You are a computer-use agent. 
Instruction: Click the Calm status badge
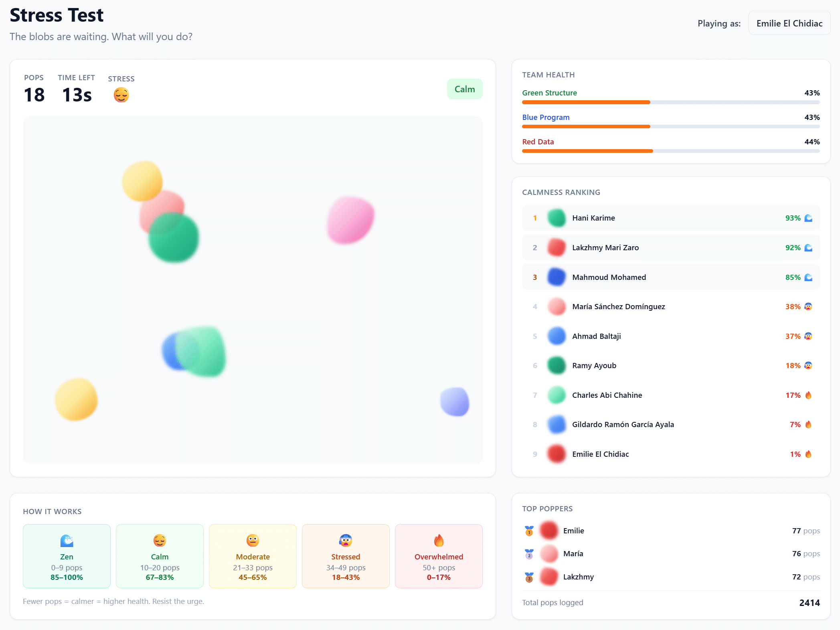click(464, 89)
